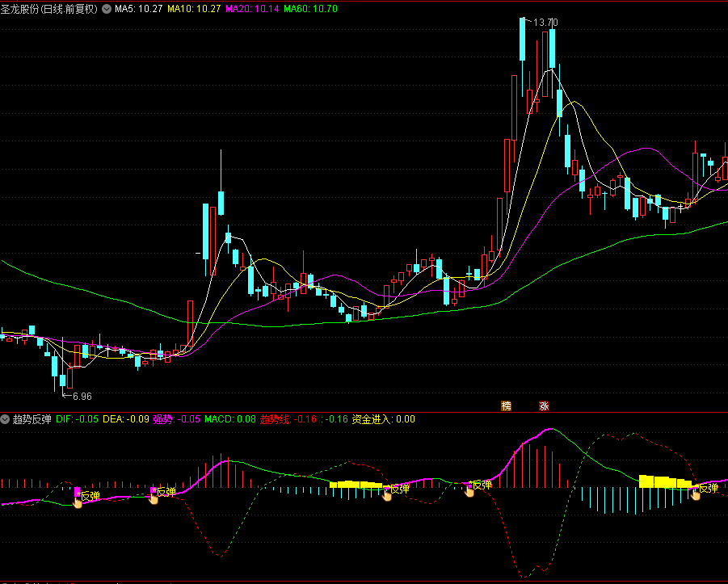Screen dimensions: 728x584
Task: Click the MA10: 10.27 legend label
Action: click(194, 9)
